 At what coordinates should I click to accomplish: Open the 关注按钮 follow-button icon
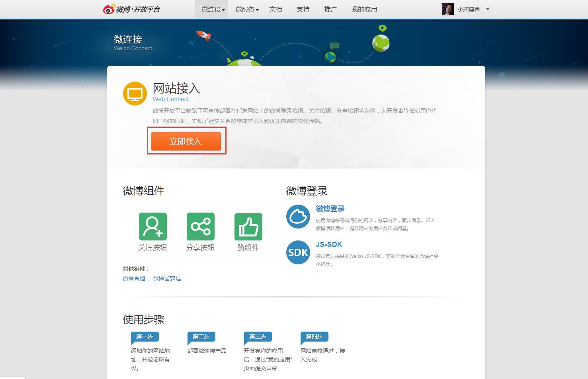tap(153, 227)
